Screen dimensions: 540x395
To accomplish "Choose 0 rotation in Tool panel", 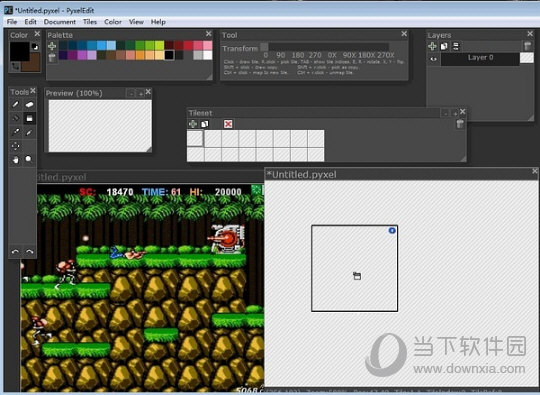I will [x=266, y=55].
